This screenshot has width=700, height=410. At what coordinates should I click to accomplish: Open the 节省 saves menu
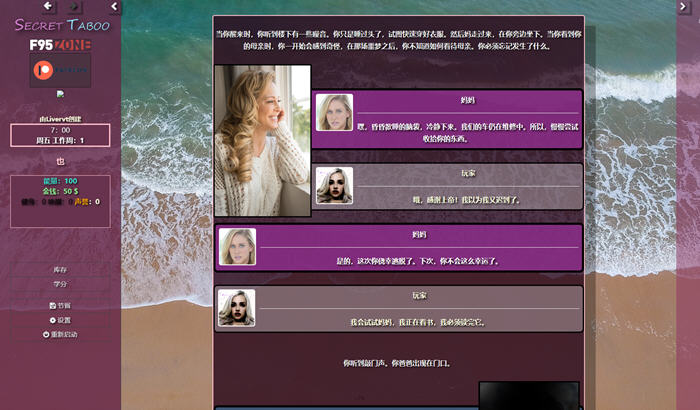(60, 305)
